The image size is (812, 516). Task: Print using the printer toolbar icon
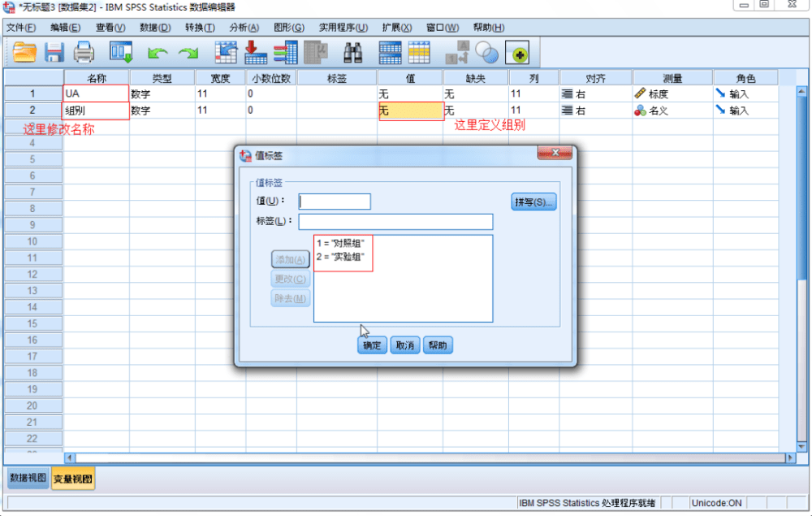84,52
